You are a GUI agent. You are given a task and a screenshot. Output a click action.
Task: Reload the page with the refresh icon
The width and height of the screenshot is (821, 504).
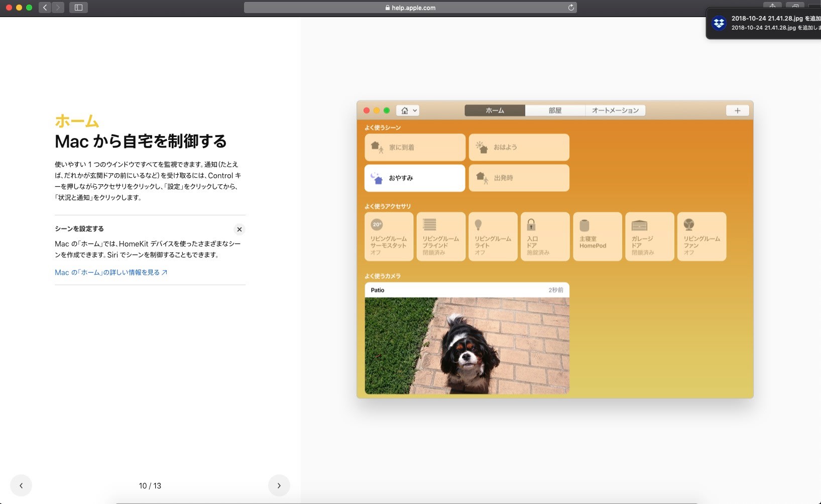tap(571, 8)
